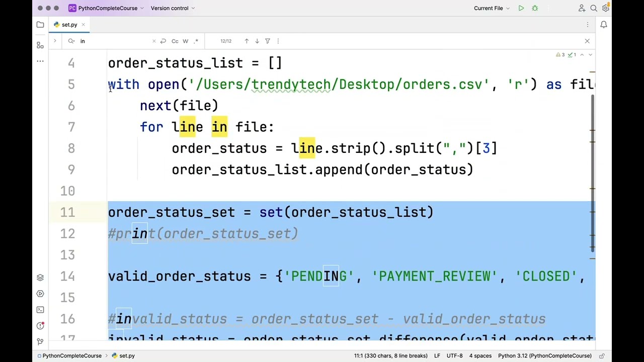Click the editor vertical scrollbar thumb
The height and width of the screenshot is (362, 644).
tap(593, 172)
